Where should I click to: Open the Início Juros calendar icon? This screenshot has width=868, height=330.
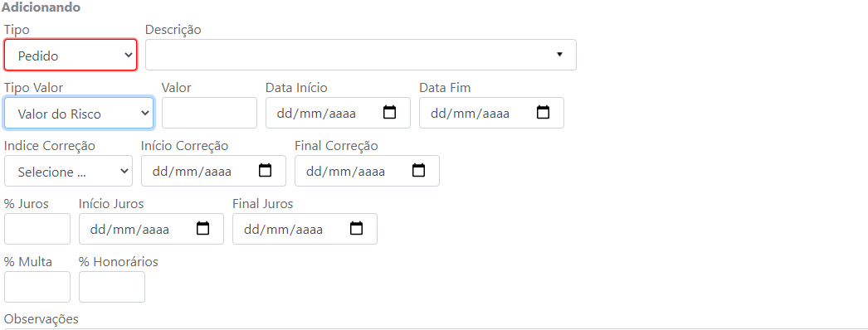pos(203,229)
